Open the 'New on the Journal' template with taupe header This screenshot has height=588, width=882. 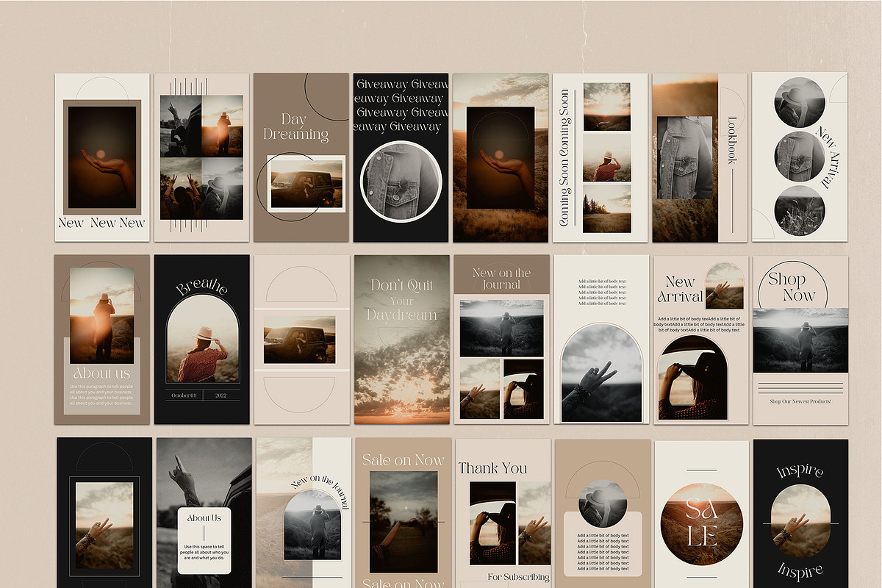[x=501, y=340]
